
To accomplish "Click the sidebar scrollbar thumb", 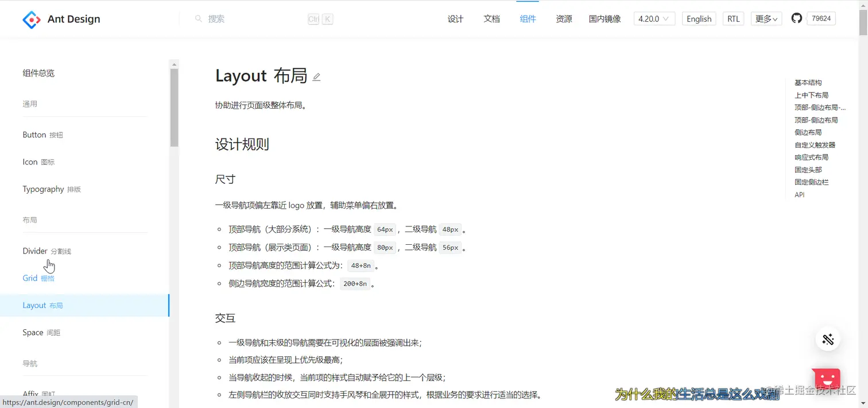I will tap(175, 107).
